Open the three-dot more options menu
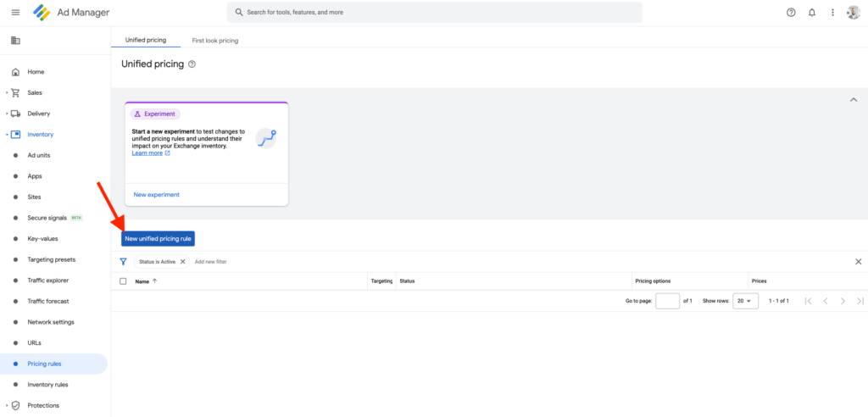The image size is (868, 417). click(832, 13)
